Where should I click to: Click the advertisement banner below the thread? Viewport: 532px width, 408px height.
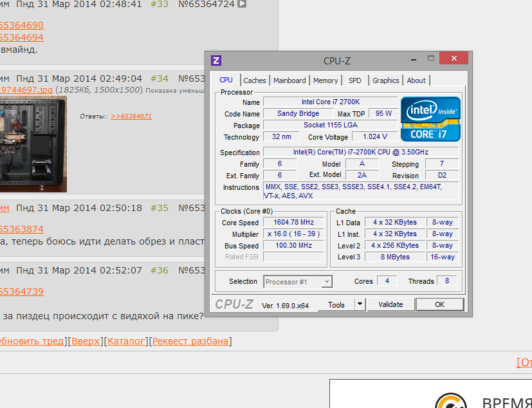point(430,394)
